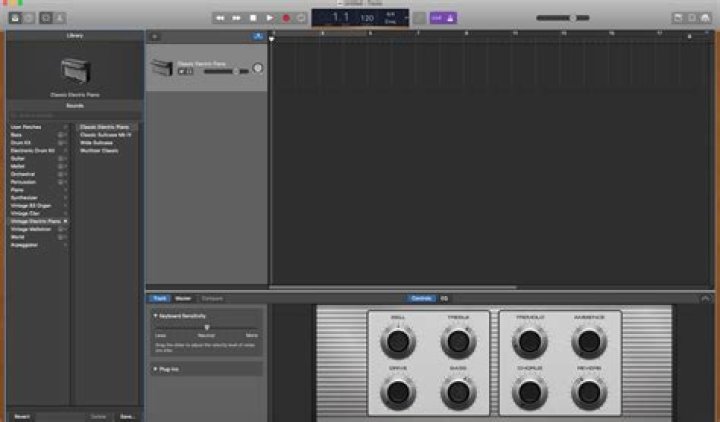This screenshot has height=422, width=720.
Task: Toggle the count-in button
Action: (x=436, y=18)
